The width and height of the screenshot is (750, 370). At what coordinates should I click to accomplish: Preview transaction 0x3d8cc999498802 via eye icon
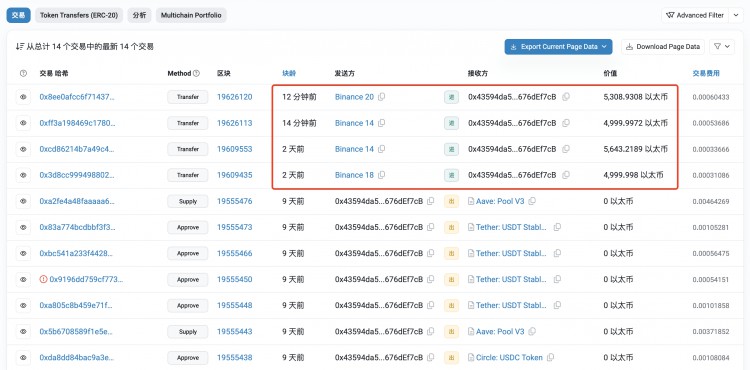click(23, 175)
